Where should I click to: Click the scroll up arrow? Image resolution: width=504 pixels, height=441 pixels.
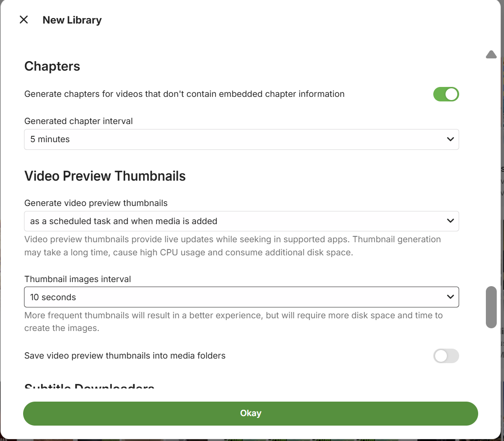(x=491, y=55)
